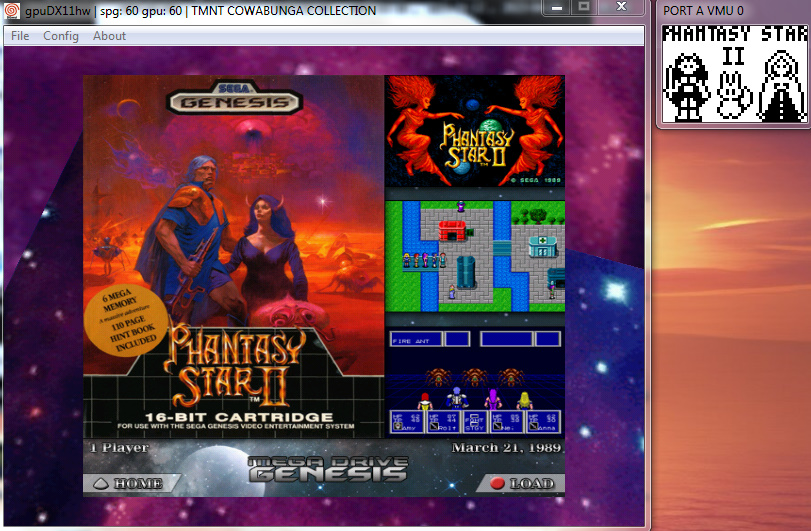Image resolution: width=811 pixels, height=531 pixels.
Task: Click the red circle icon next to LOAD
Action: pyautogui.click(x=497, y=483)
